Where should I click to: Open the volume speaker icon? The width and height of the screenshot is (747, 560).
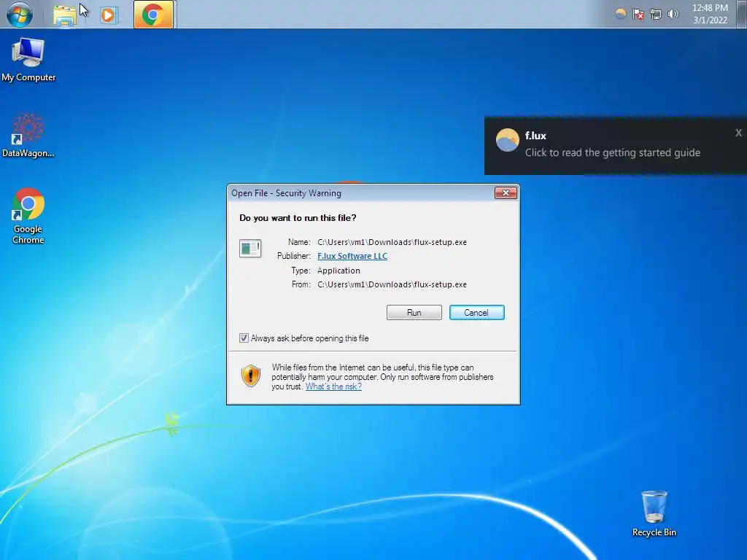(x=673, y=14)
